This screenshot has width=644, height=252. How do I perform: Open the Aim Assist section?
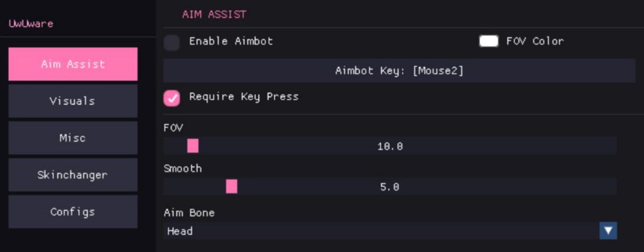click(73, 64)
